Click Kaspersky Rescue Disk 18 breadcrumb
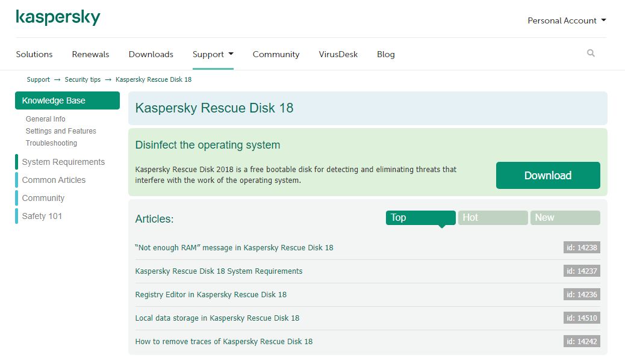The image size is (625, 364). (x=154, y=79)
